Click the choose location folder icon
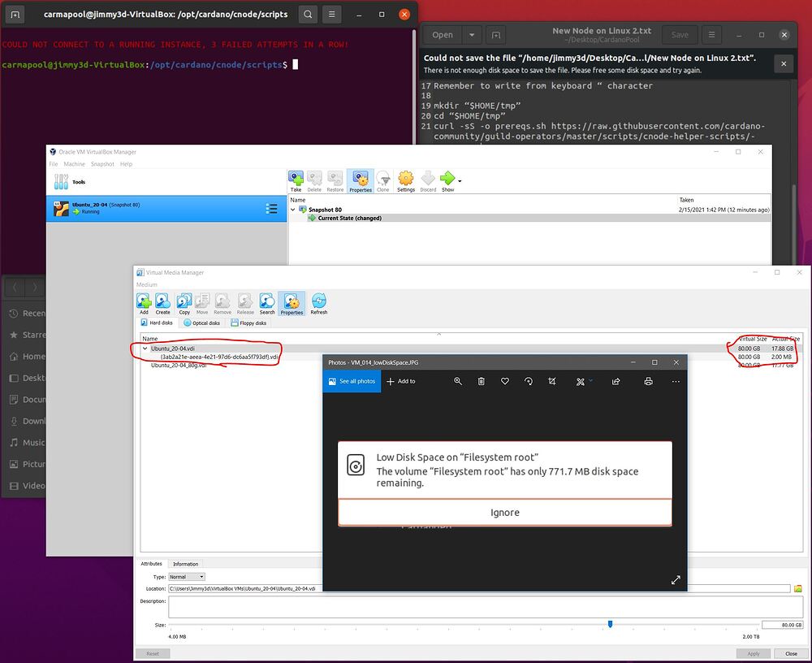The height and width of the screenshot is (663, 812). coord(797,588)
